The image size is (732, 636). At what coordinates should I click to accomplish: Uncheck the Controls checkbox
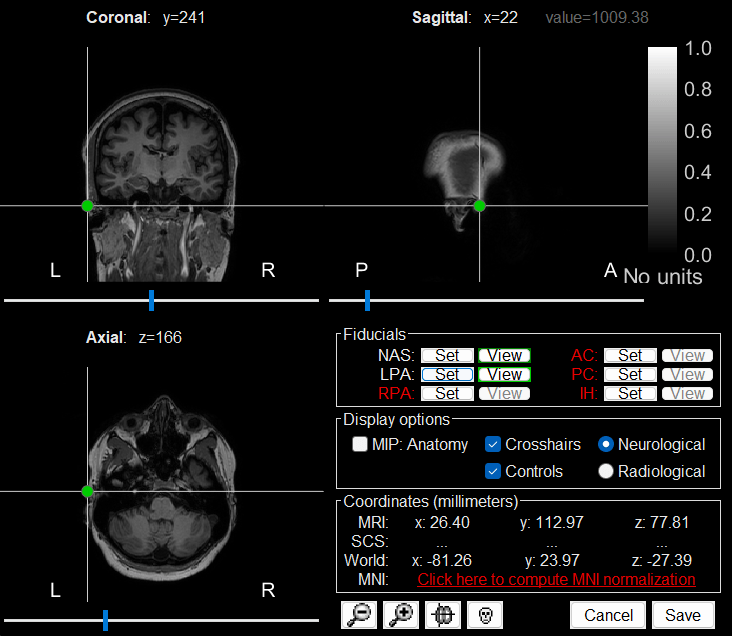(493, 471)
